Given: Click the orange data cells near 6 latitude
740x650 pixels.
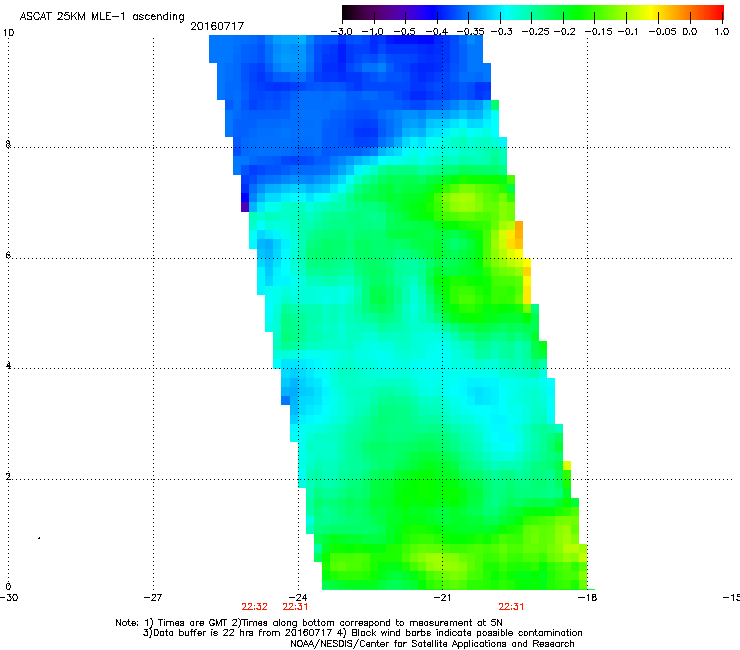Looking at the screenshot, I should tap(518, 235).
